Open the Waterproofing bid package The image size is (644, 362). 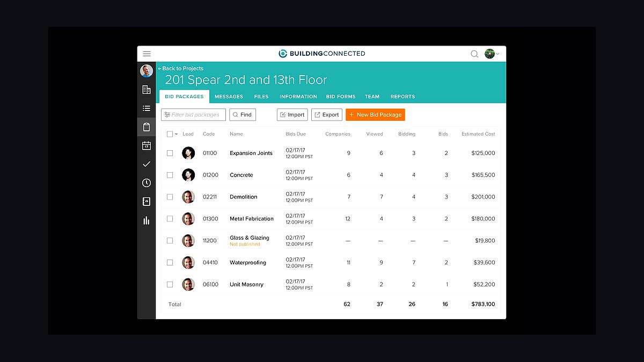pos(248,263)
